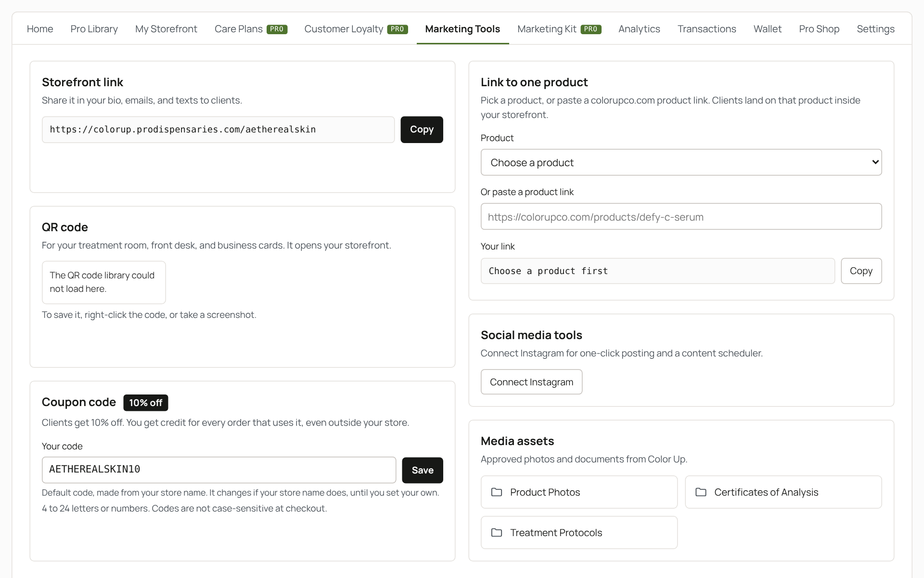Click the Social media tools heading

pyautogui.click(x=531, y=335)
